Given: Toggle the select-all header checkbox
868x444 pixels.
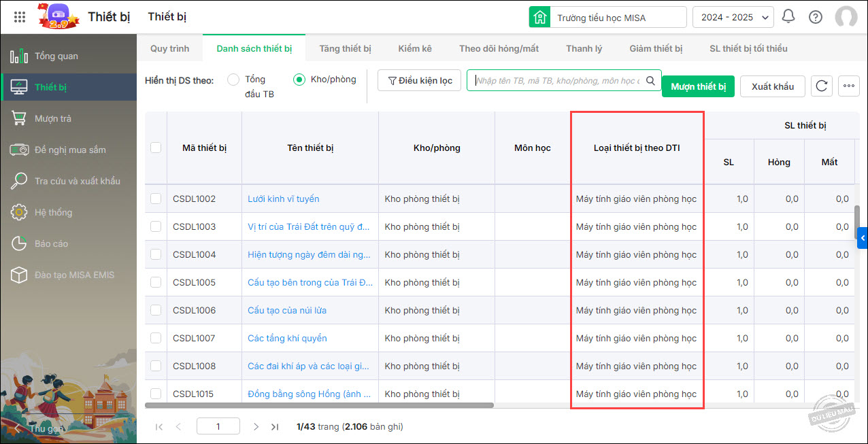Looking at the screenshot, I should [x=156, y=148].
